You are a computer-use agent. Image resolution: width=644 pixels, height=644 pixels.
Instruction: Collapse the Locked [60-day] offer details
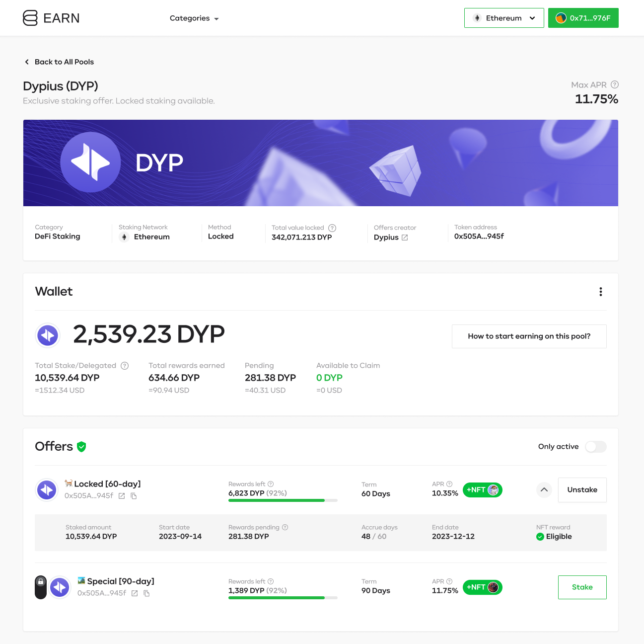(544, 490)
